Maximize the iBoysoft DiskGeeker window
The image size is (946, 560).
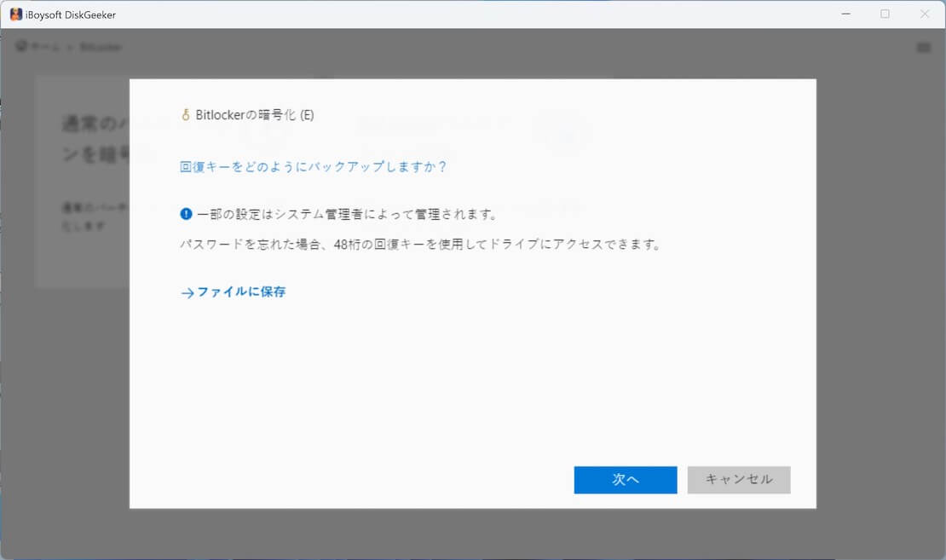[x=885, y=14]
